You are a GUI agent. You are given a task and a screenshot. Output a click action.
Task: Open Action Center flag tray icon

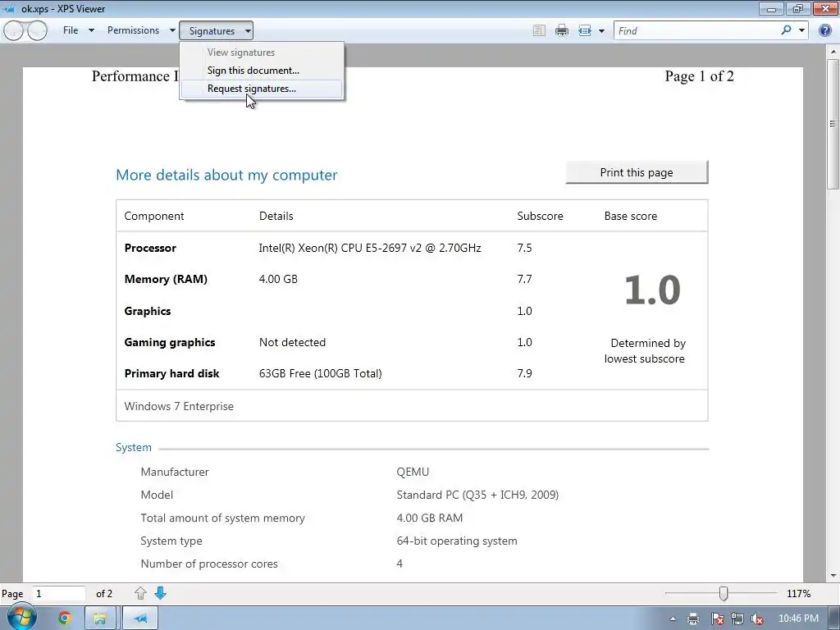(717, 619)
